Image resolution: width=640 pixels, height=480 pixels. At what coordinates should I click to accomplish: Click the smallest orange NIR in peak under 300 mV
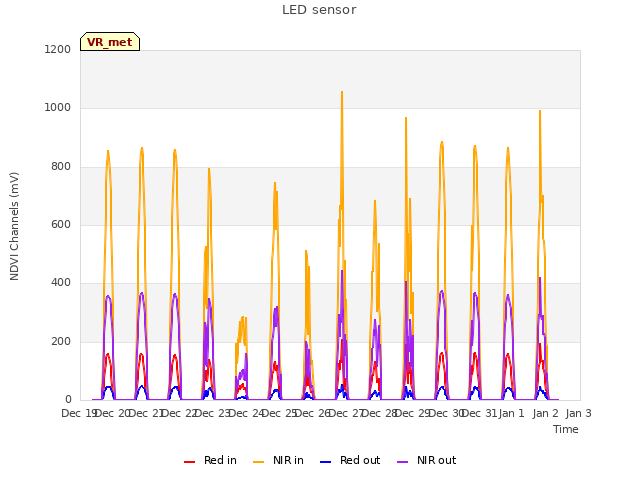[242, 318]
